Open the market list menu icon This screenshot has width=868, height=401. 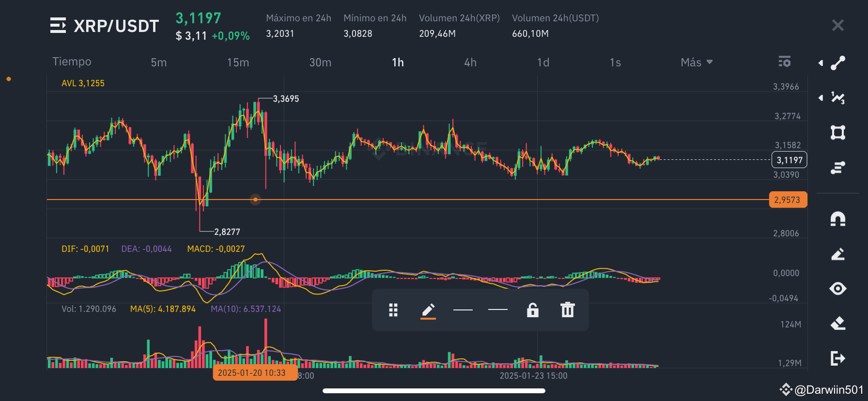click(x=58, y=25)
